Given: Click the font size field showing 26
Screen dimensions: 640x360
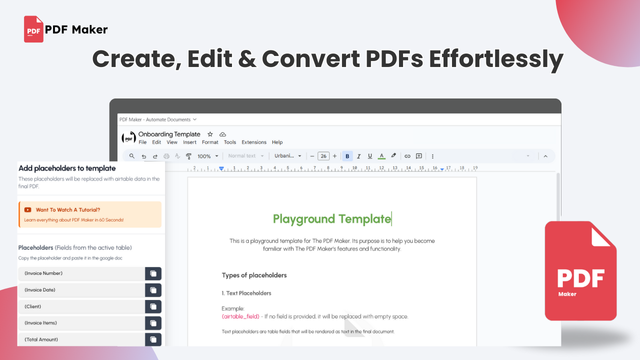Looking at the screenshot, I should (323, 156).
